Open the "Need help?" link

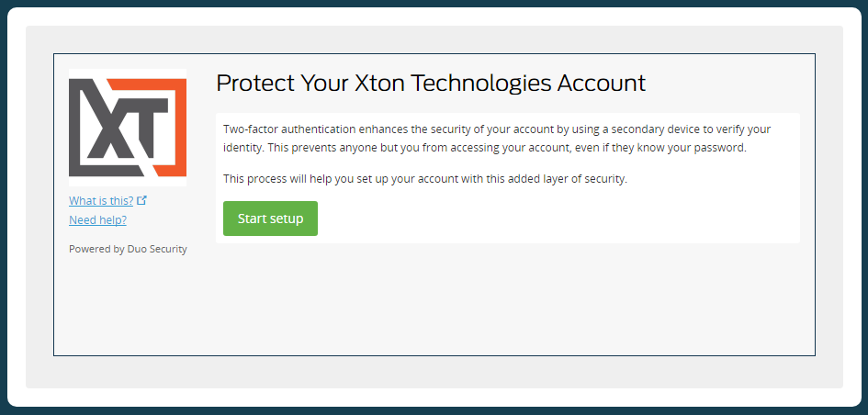pos(97,220)
